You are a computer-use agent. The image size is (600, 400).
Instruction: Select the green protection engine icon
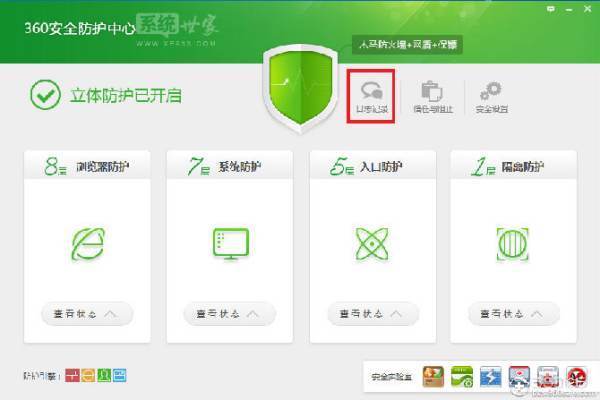point(104,376)
